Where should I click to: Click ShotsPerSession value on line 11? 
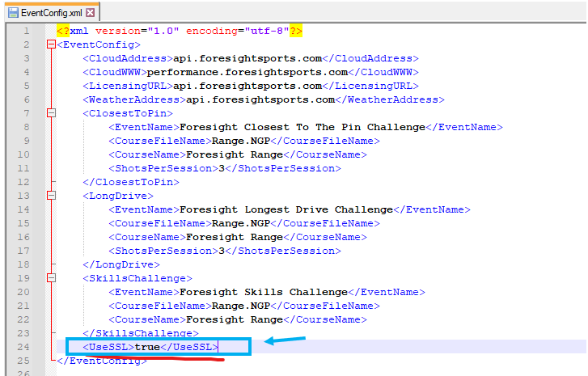pos(222,168)
